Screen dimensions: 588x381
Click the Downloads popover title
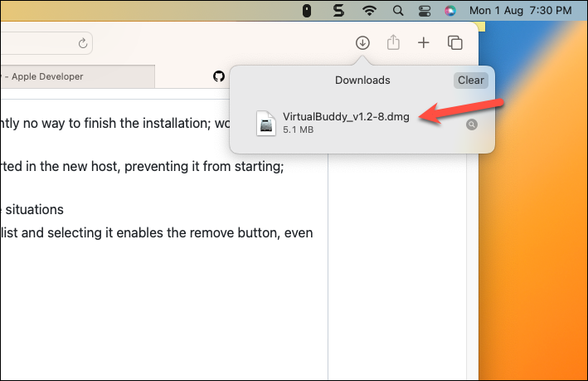point(362,81)
